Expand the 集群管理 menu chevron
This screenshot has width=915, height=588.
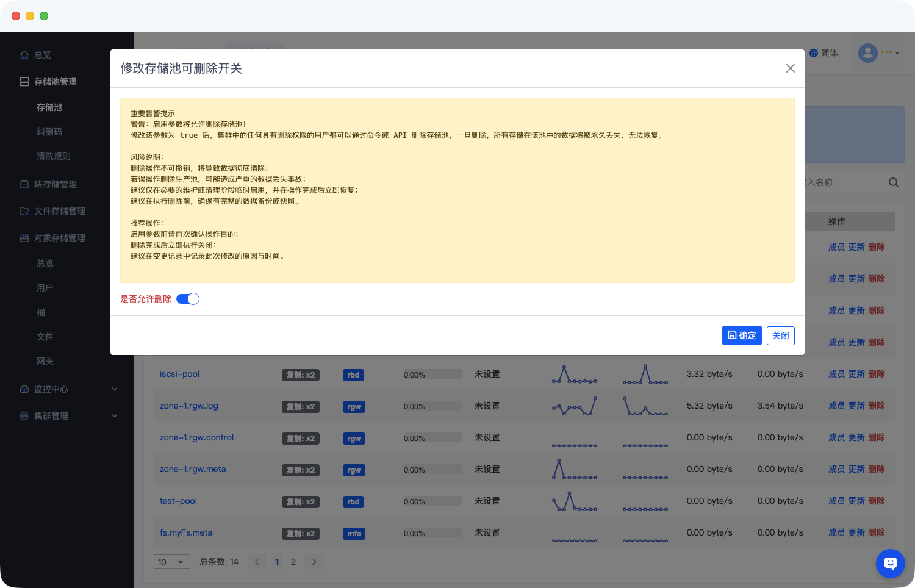(x=115, y=416)
